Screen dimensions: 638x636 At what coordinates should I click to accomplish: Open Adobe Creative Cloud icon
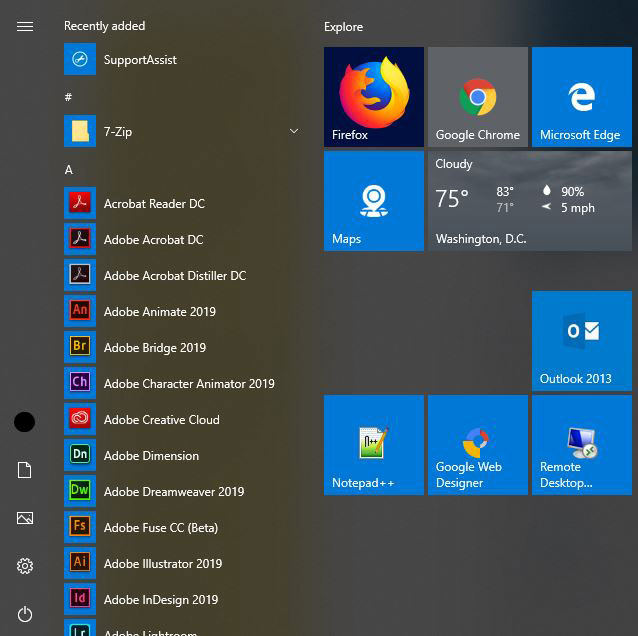[80, 419]
